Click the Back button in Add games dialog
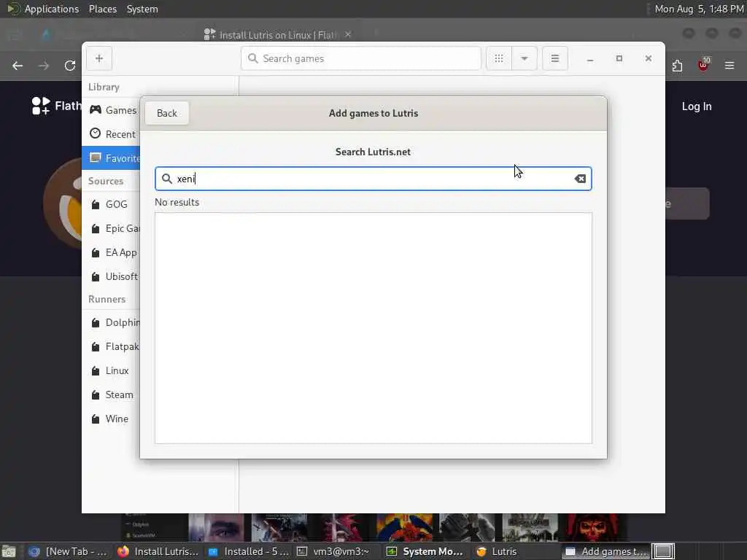 167,113
